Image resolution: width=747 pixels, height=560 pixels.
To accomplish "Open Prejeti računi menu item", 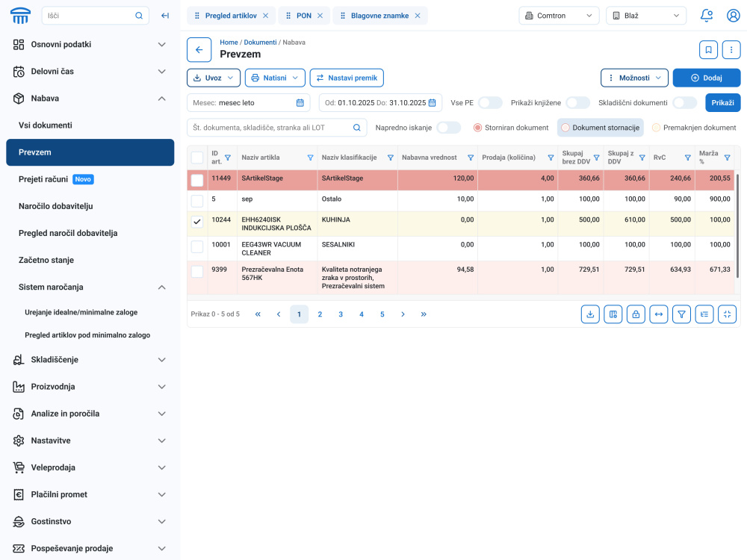I will pyautogui.click(x=90, y=179).
